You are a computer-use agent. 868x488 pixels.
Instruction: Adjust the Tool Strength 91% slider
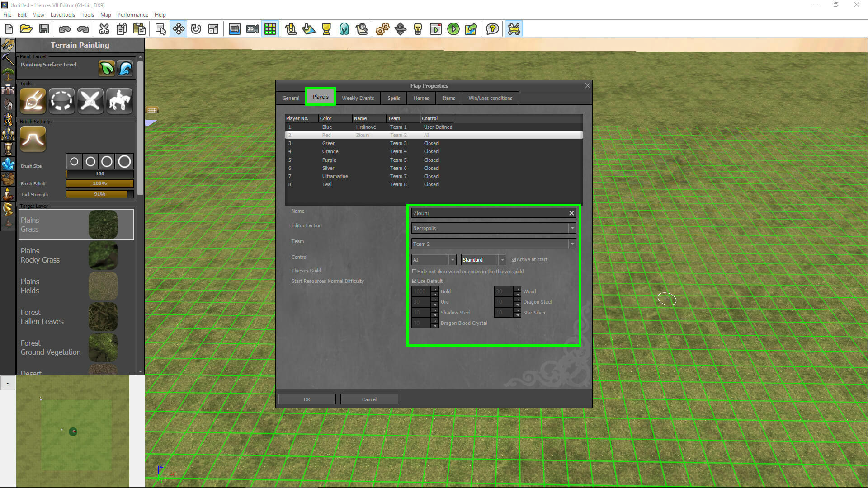point(100,194)
